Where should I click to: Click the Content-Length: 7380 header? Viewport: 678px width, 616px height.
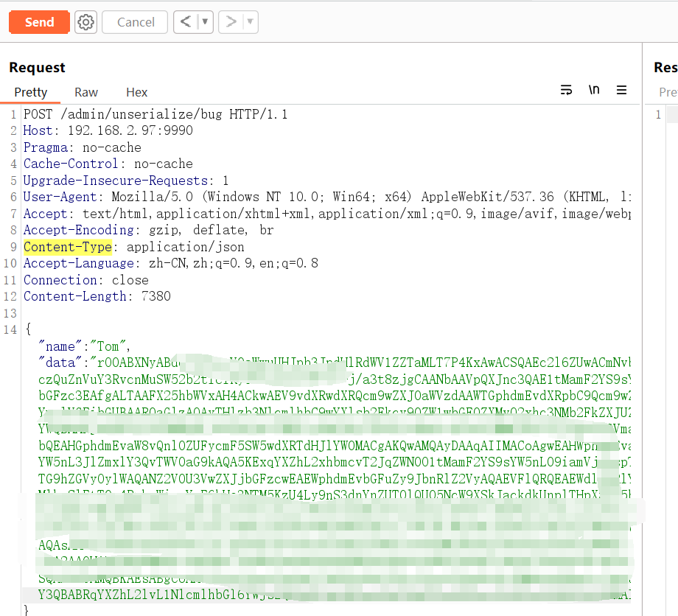point(97,296)
